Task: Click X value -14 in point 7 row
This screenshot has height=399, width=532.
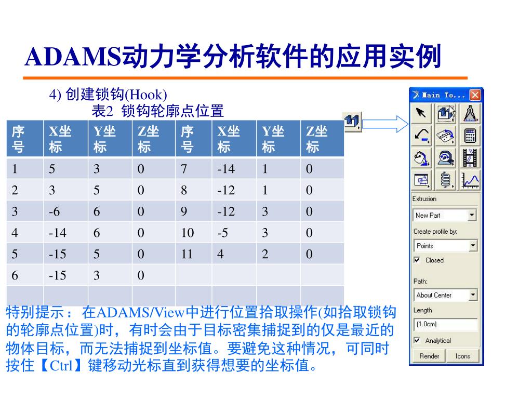Action: coord(226,169)
